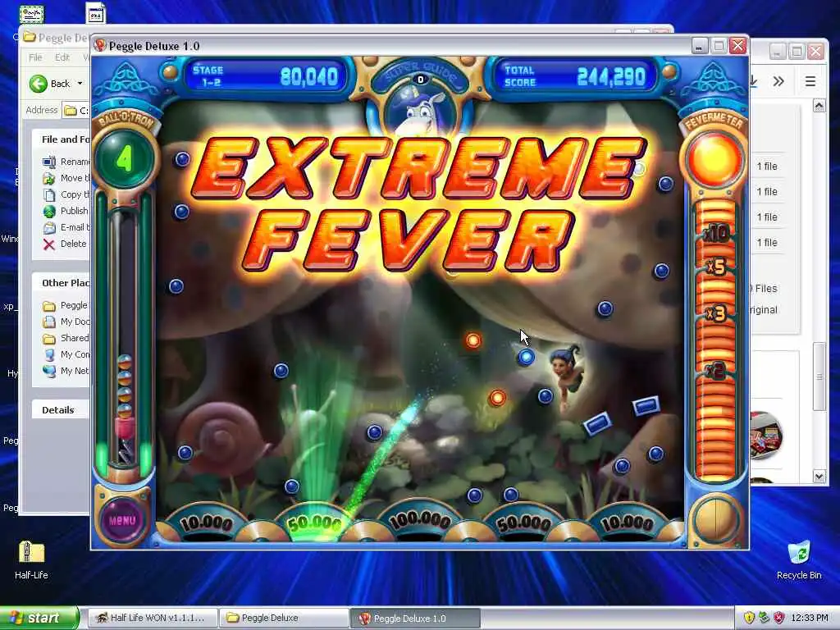The width and height of the screenshot is (840, 630).
Task: Open the Half-Life desktop icon
Action: point(31,559)
